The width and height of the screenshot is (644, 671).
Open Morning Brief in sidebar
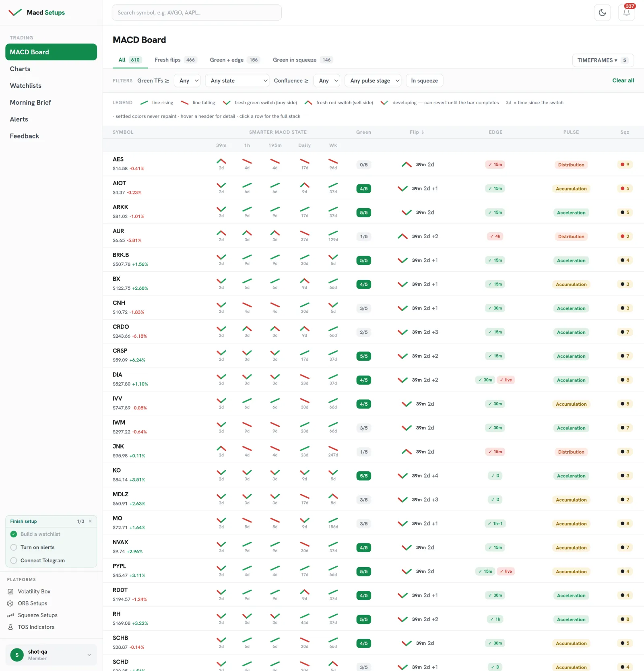pos(31,103)
